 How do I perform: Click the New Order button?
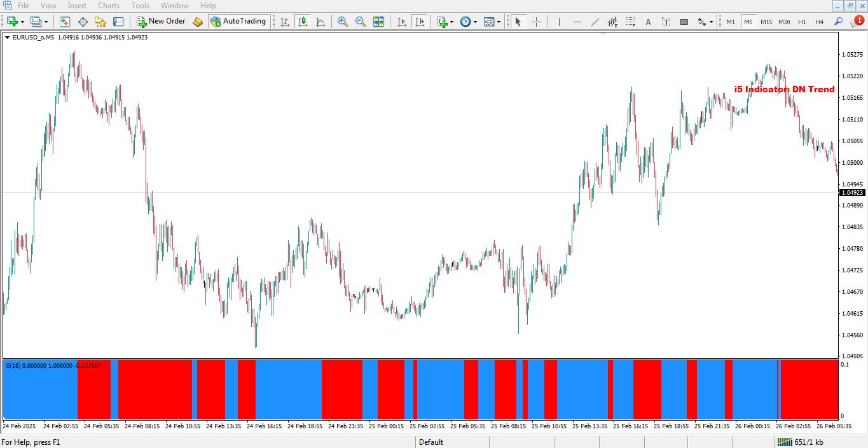tap(161, 22)
